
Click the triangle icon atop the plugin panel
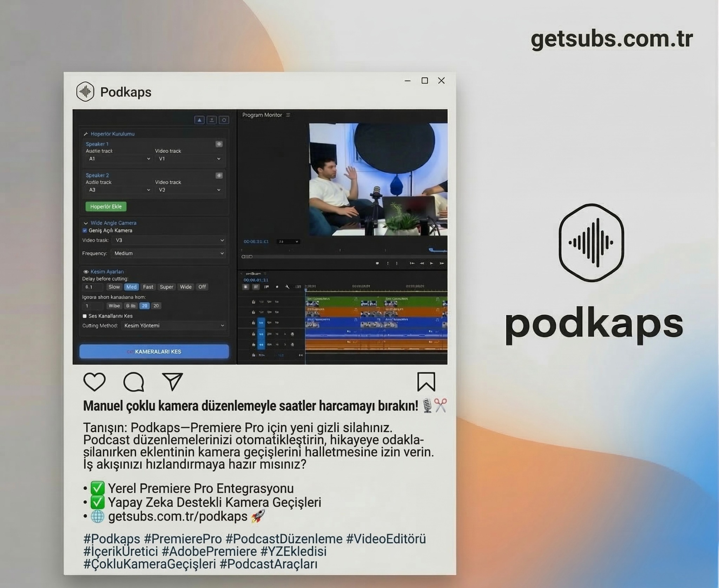pos(199,120)
